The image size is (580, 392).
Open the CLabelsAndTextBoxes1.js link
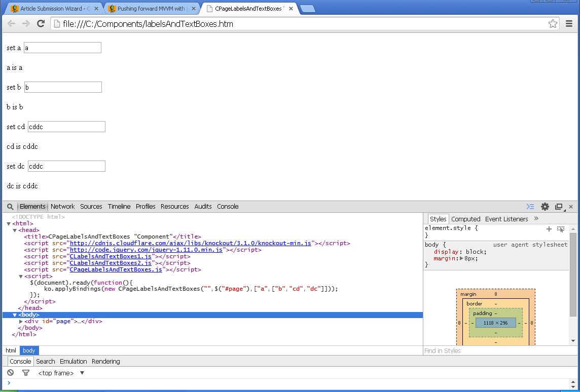click(x=111, y=256)
